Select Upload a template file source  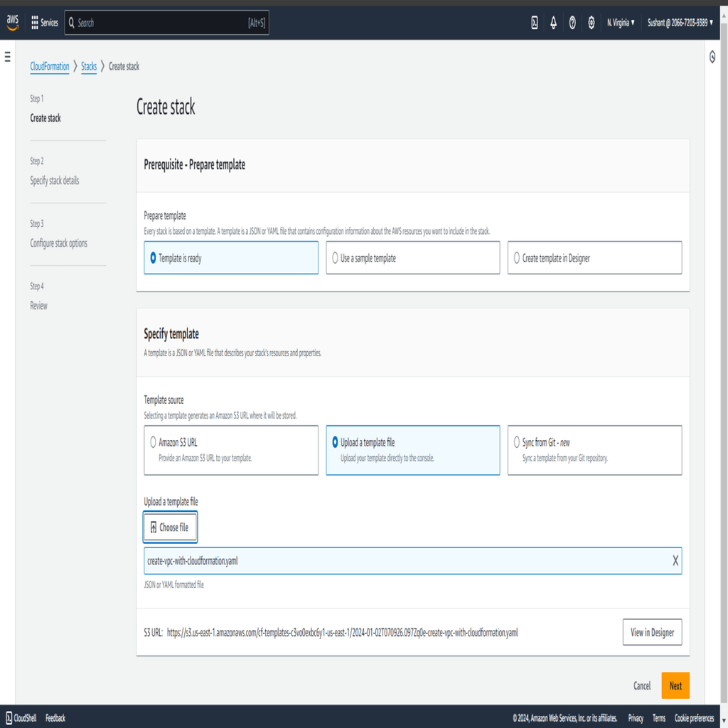(x=413, y=450)
